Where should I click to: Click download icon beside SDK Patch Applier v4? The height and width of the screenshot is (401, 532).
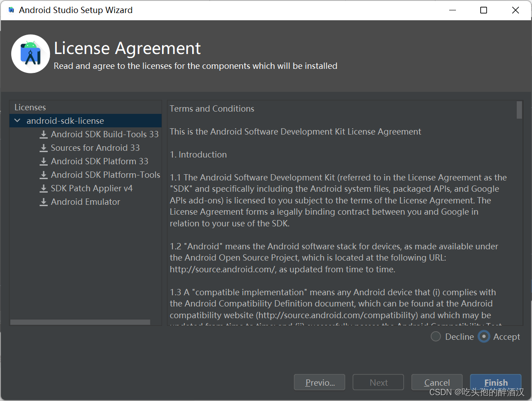43,189
